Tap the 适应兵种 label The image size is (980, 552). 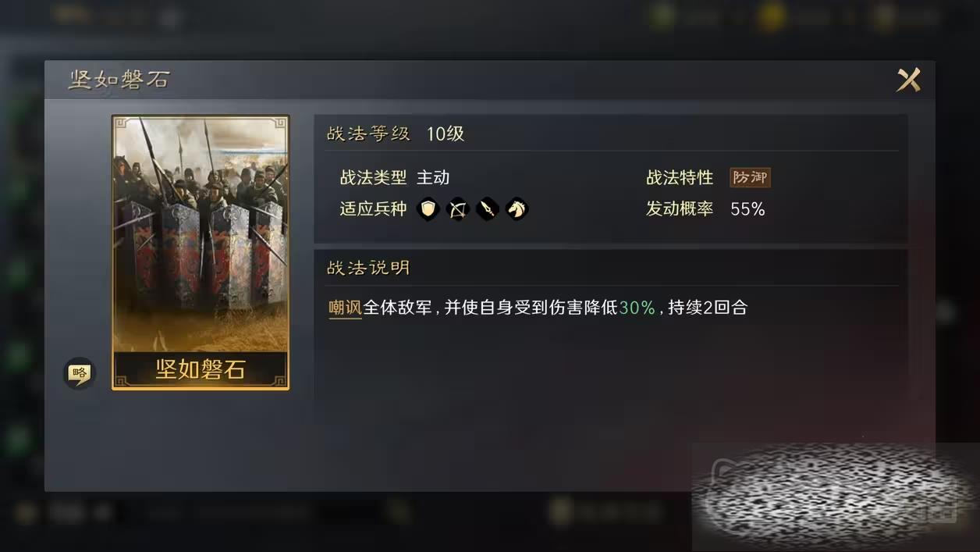pos(373,209)
